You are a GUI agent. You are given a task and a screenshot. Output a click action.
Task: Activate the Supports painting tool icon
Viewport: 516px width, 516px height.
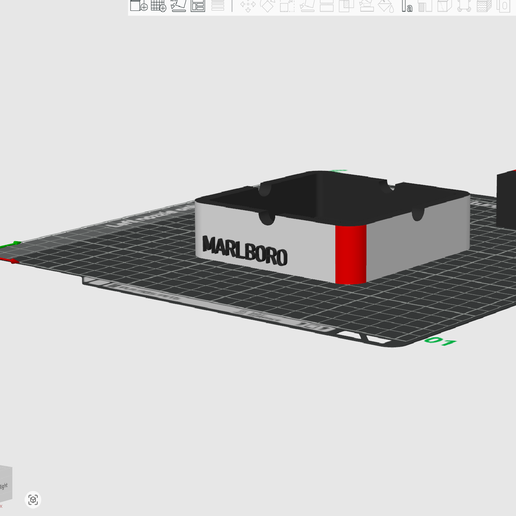(x=366, y=6)
